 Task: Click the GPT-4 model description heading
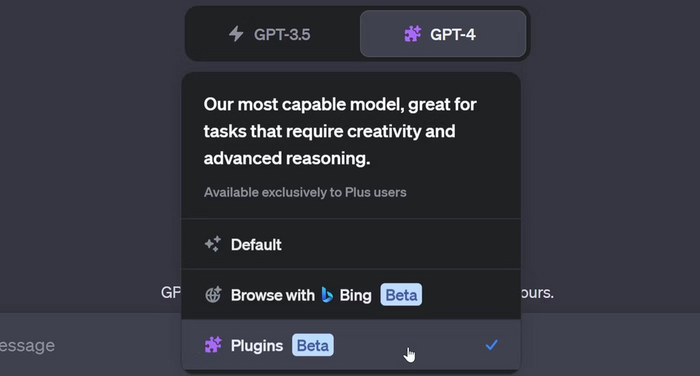pos(340,131)
